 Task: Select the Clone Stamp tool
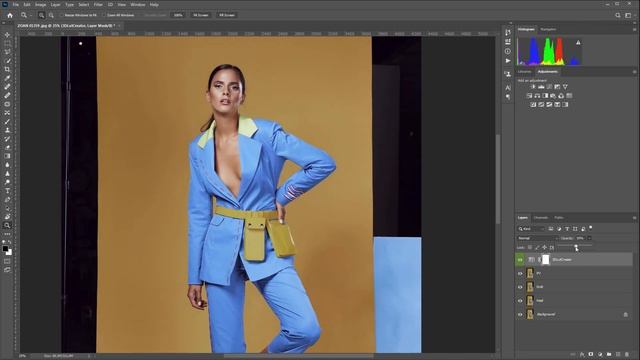coord(7,130)
